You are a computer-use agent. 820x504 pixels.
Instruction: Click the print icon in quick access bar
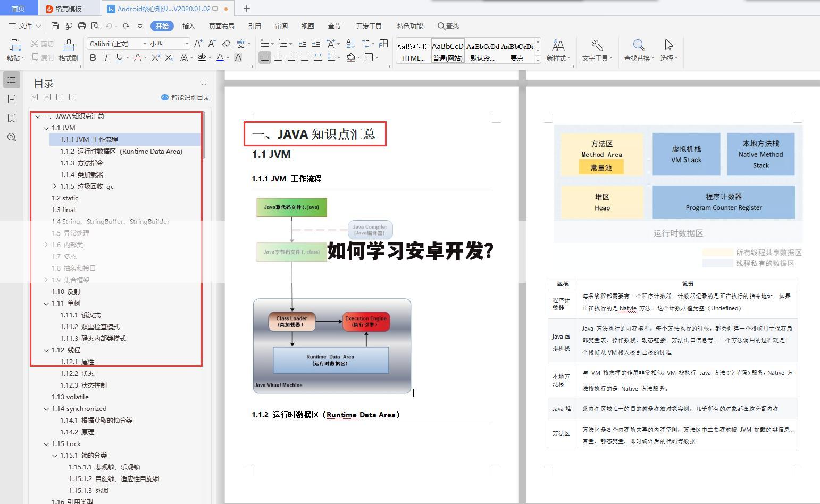pyautogui.click(x=82, y=26)
